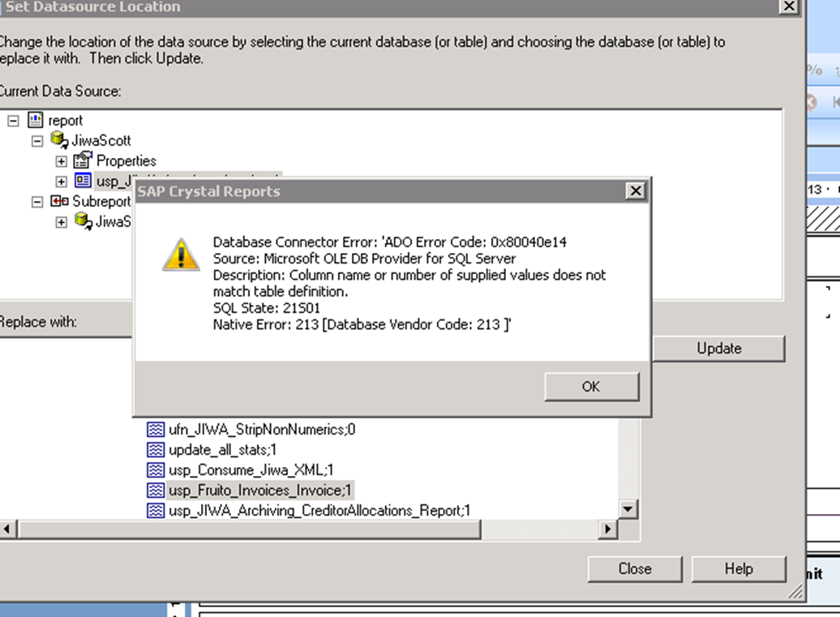Click the Subreport node icon

point(59,201)
